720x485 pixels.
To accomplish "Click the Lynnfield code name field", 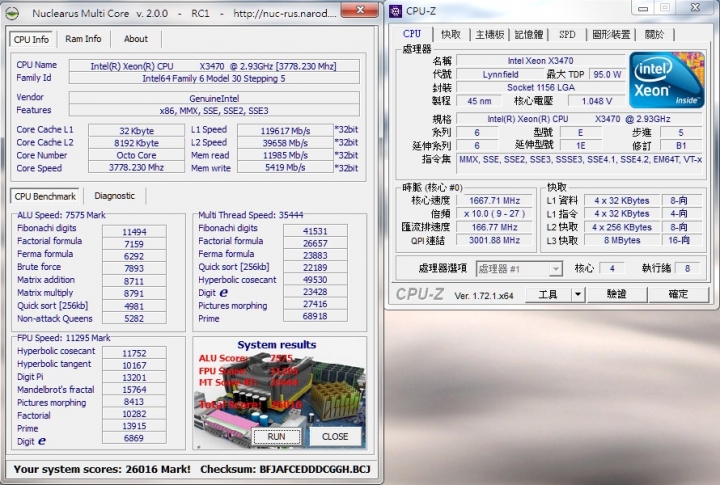I will pyautogui.click(x=501, y=74).
